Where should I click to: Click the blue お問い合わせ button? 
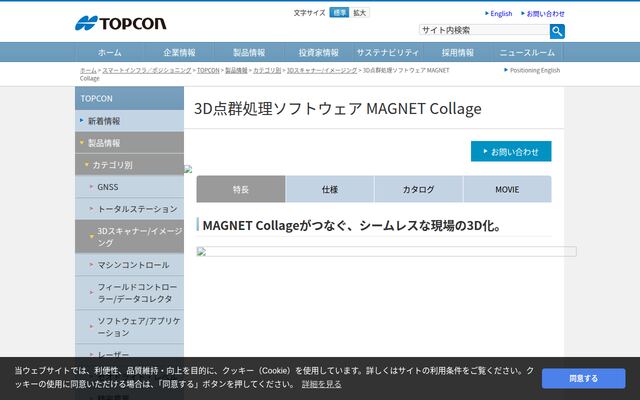pyautogui.click(x=511, y=151)
